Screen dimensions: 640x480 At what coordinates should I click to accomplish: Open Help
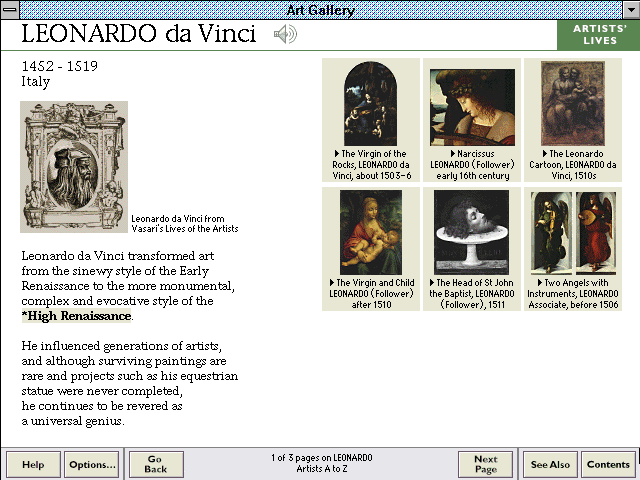pyautogui.click(x=33, y=464)
